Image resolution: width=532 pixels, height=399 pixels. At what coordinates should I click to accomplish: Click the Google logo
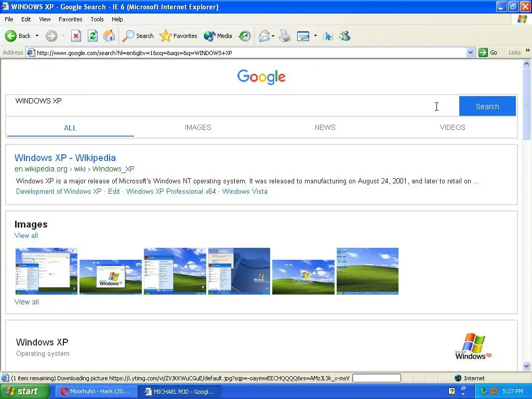261,77
